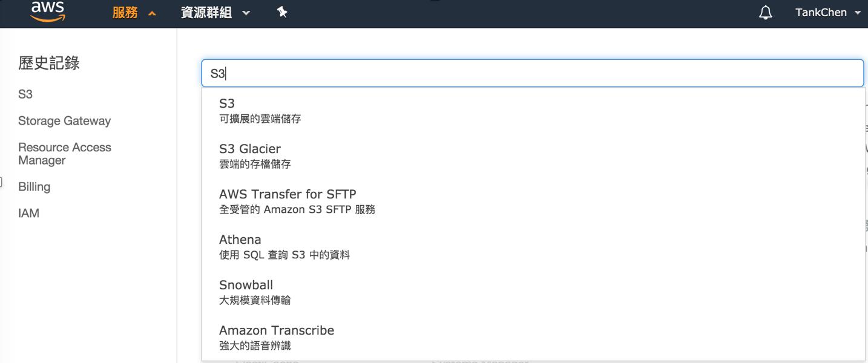Open the TankChen account dropdown
Image resolution: width=868 pixels, height=363 pixels.
coord(828,13)
